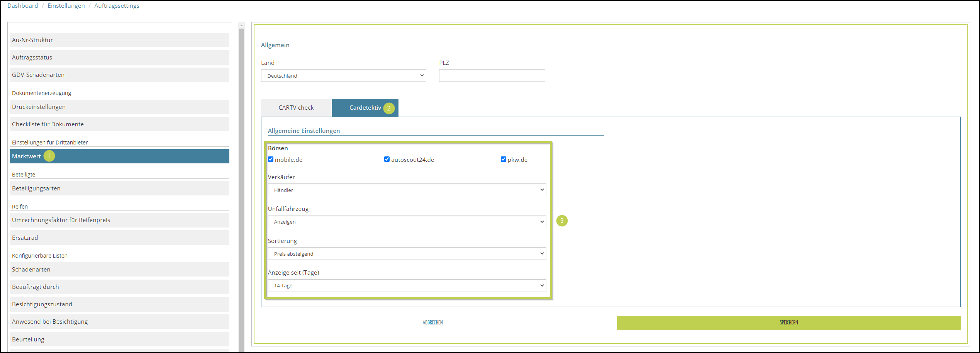Open Einstellungen breadcrumb link
Screen dimensions: 980x353
tap(66, 6)
